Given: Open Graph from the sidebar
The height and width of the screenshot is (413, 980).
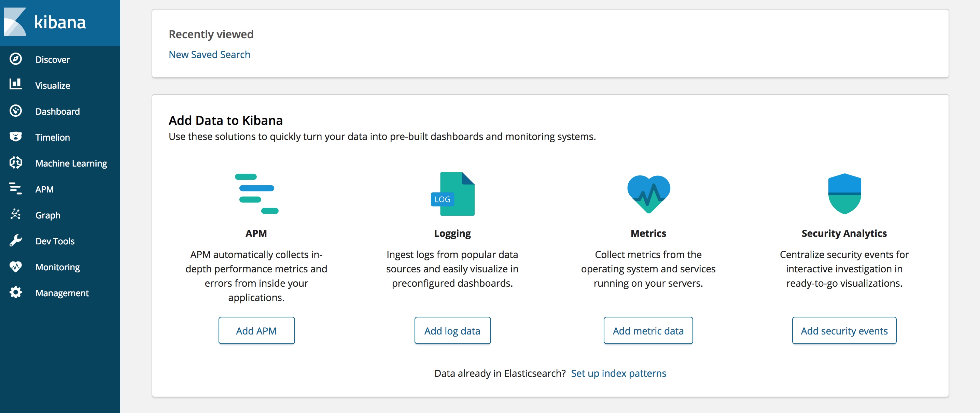Looking at the screenshot, I should (47, 215).
